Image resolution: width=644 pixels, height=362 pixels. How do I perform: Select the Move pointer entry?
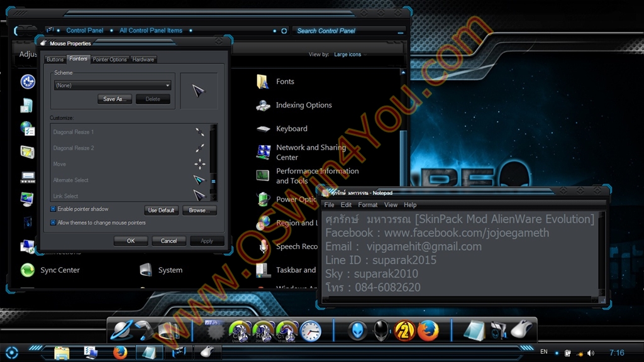pyautogui.click(x=130, y=164)
